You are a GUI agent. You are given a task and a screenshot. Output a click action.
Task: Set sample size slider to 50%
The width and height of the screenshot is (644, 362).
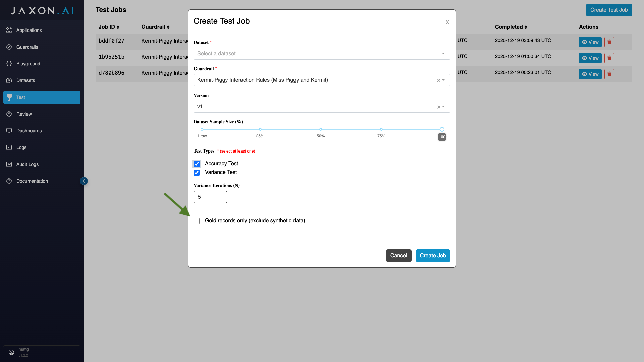click(321, 129)
